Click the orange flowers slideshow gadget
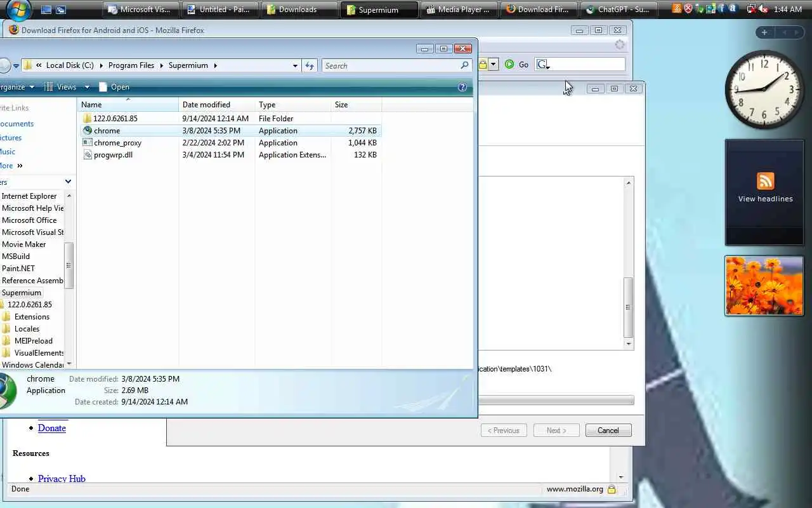 click(764, 286)
